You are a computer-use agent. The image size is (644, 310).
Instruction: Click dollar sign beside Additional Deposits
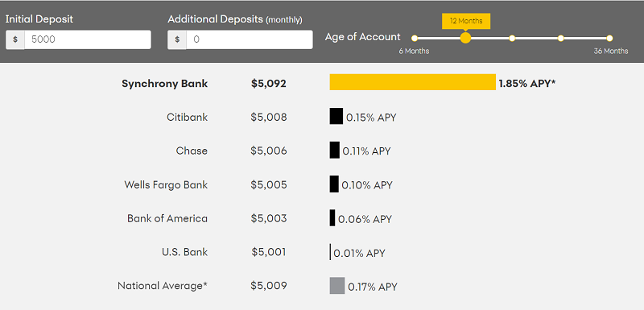tap(177, 39)
